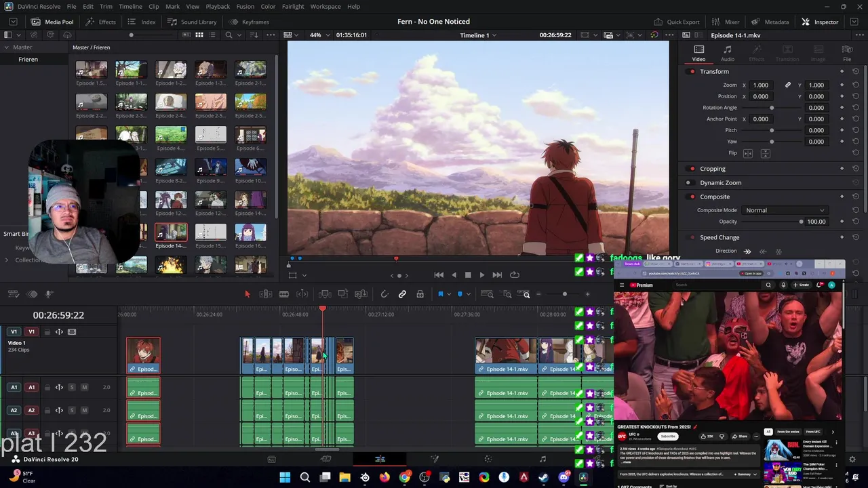Open the Media Pool panel
The image size is (868, 488).
52,22
